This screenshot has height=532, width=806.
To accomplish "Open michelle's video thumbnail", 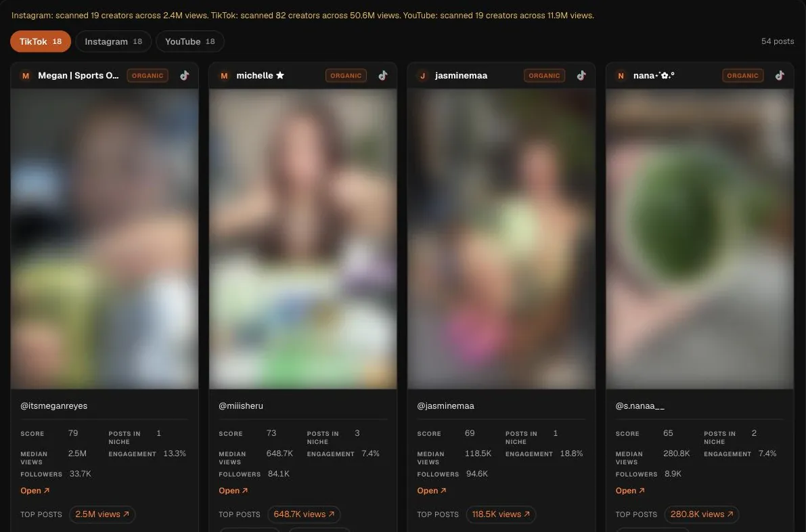I will [x=303, y=238].
